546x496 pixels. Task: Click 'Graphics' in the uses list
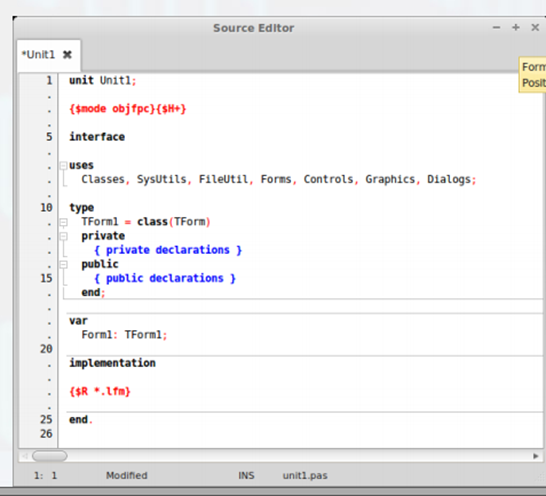390,179
